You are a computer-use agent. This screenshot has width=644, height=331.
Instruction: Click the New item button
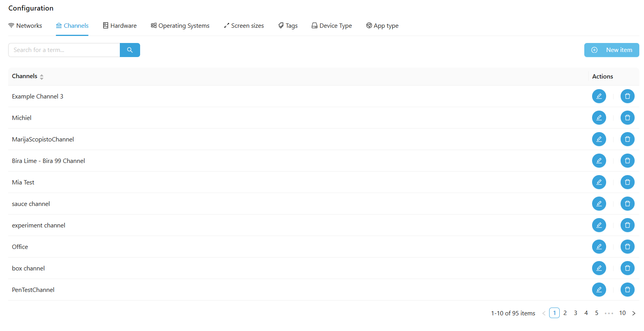611,50
